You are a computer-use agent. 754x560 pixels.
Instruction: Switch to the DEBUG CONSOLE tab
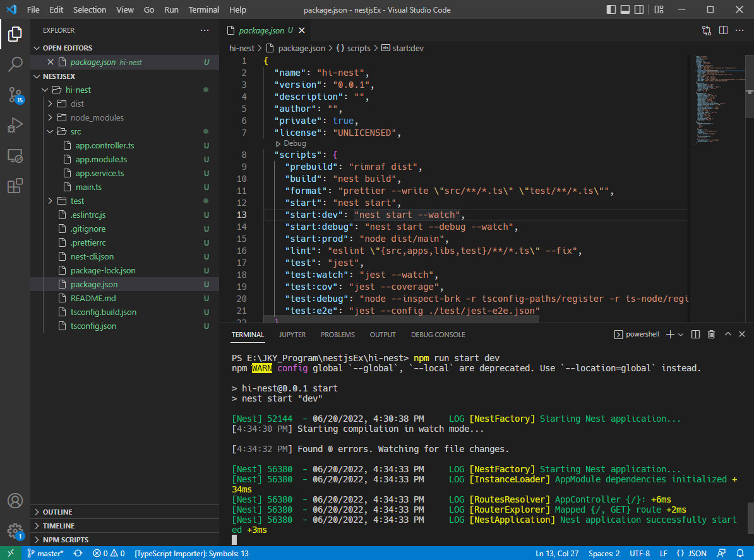438,335
